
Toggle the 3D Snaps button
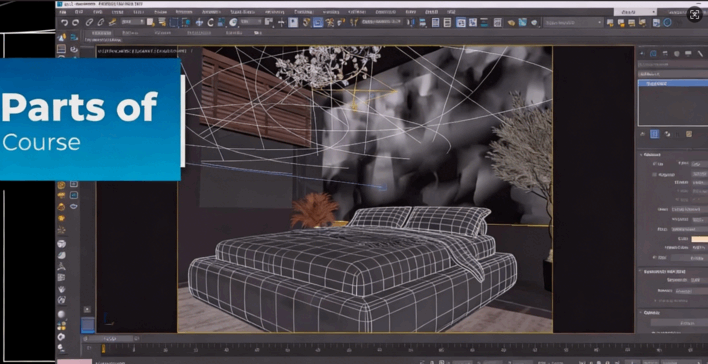[307, 22]
